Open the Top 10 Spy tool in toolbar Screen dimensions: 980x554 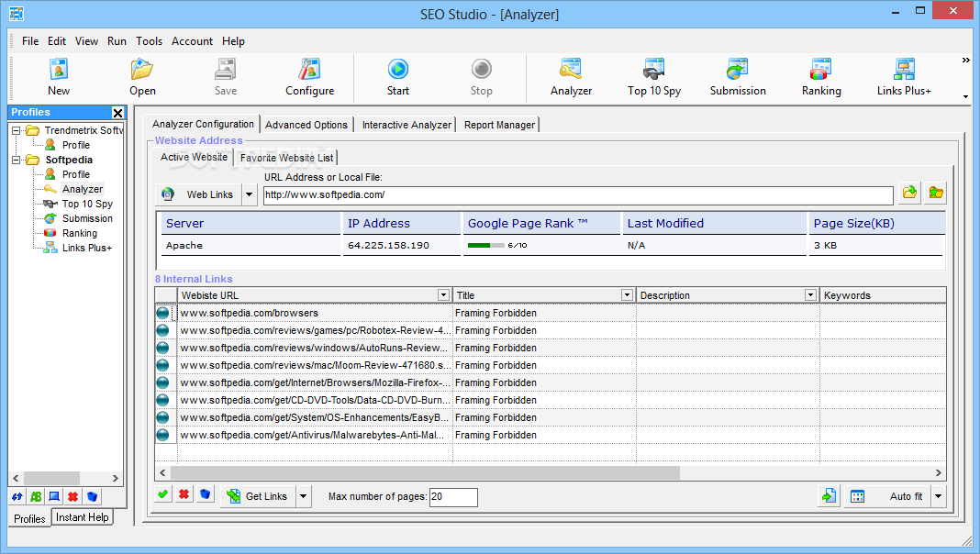coord(654,77)
